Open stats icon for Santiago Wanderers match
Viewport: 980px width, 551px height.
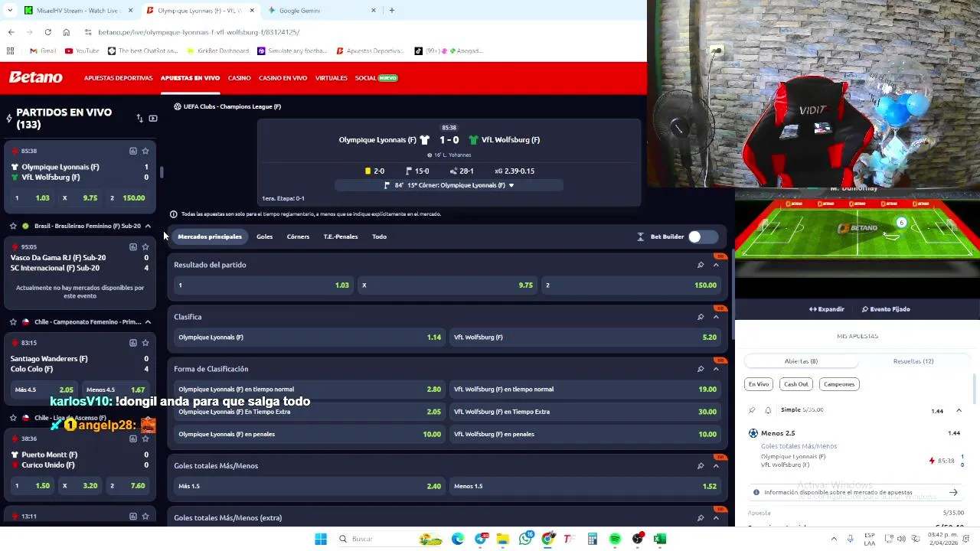coord(132,343)
